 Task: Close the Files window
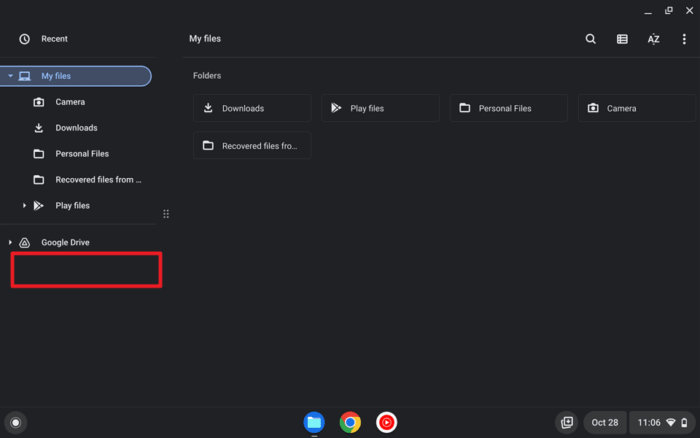[x=689, y=11]
